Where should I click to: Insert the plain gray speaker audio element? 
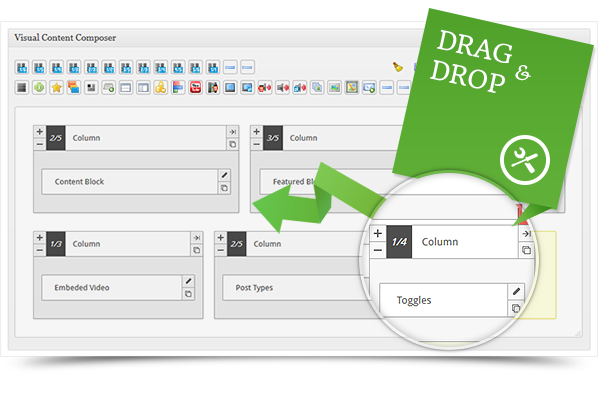(282, 88)
